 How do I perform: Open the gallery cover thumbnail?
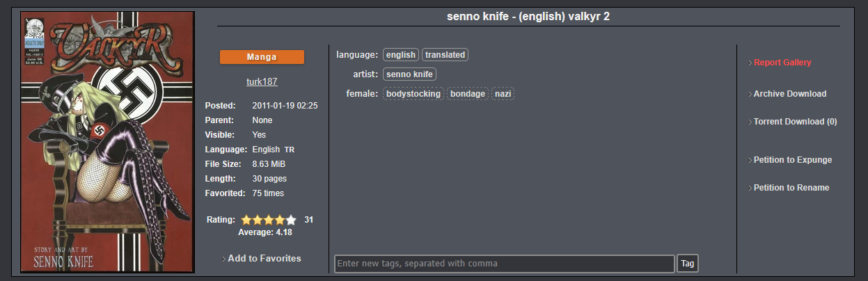coord(107,142)
